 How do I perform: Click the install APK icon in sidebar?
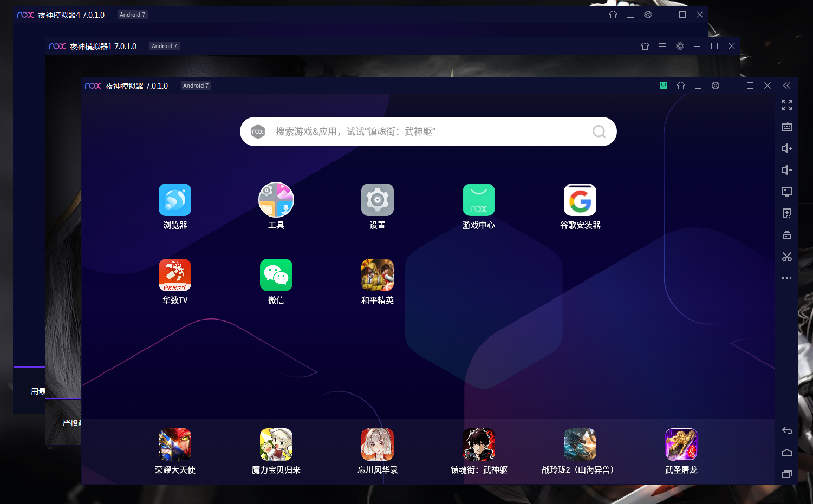click(x=787, y=213)
